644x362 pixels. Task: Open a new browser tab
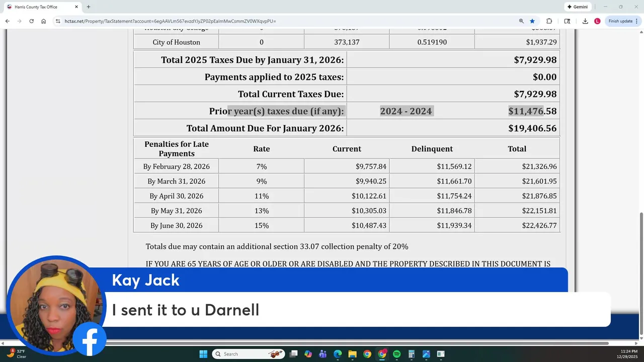tap(89, 7)
